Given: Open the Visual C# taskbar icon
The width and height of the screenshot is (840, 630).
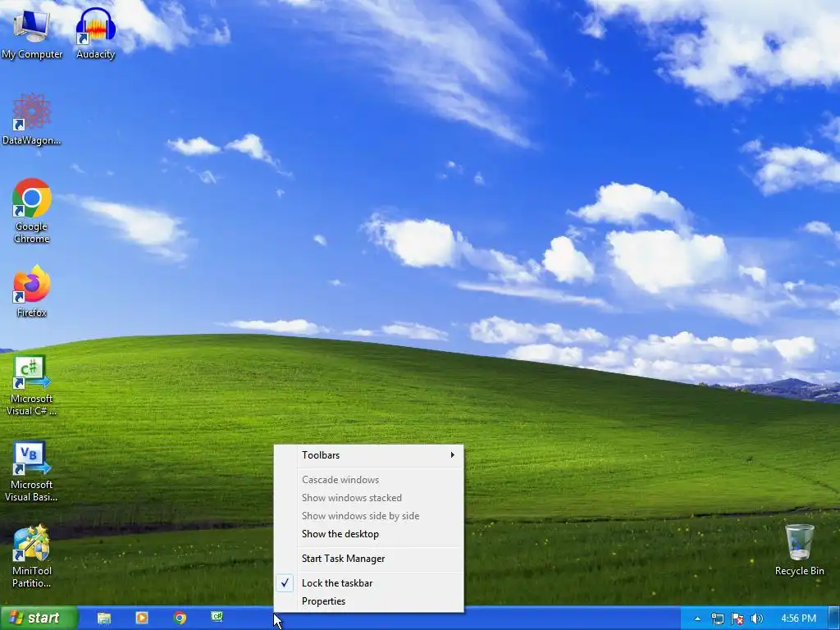Looking at the screenshot, I should (x=217, y=617).
